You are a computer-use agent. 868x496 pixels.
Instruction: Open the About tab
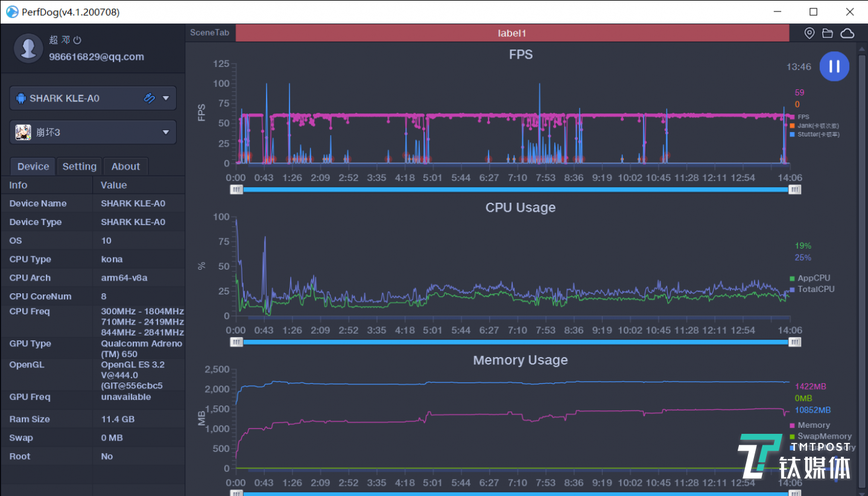click(x=125, y=167)
